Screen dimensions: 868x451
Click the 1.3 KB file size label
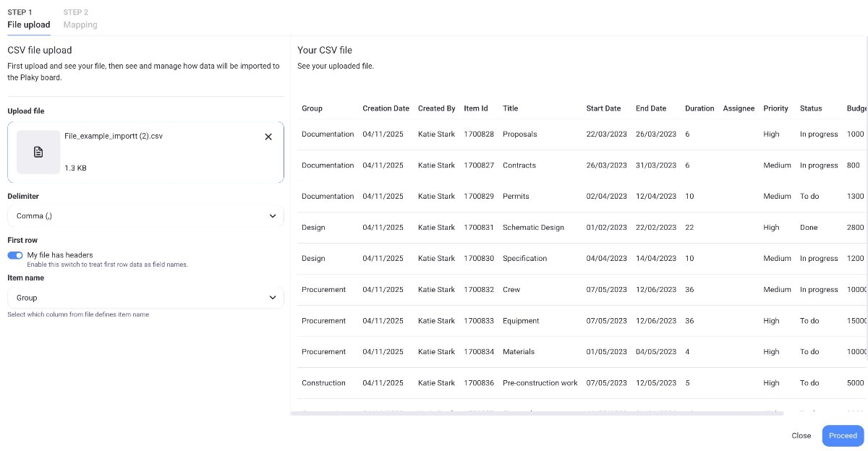tap(75, 168)
